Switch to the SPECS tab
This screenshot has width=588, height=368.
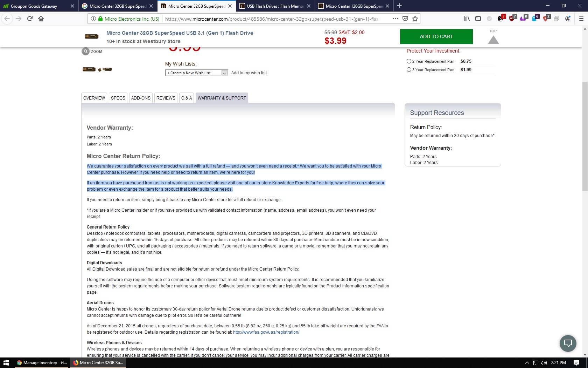coord(118,98)
